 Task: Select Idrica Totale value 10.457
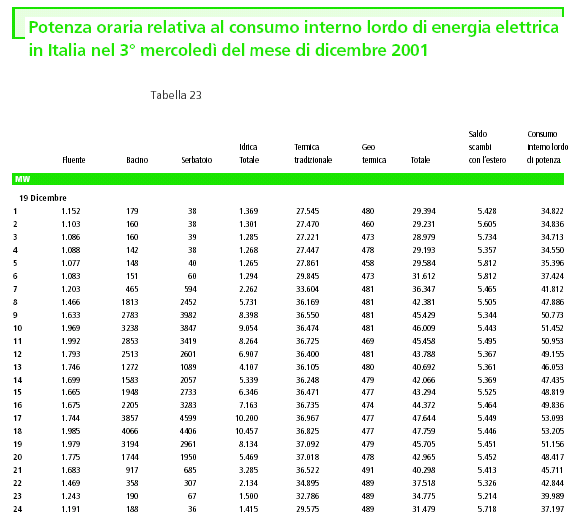[x=247, y=431]
